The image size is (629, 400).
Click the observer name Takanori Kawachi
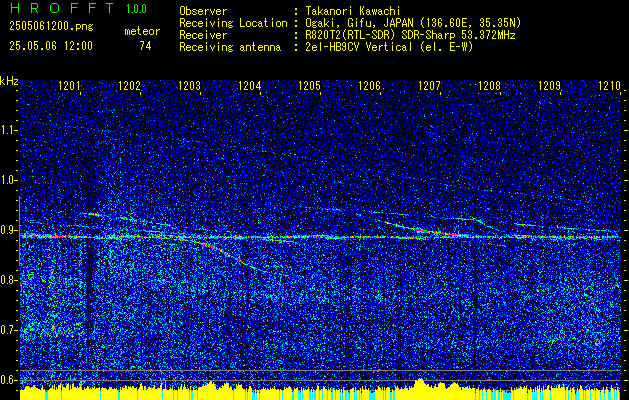point(353,11)
